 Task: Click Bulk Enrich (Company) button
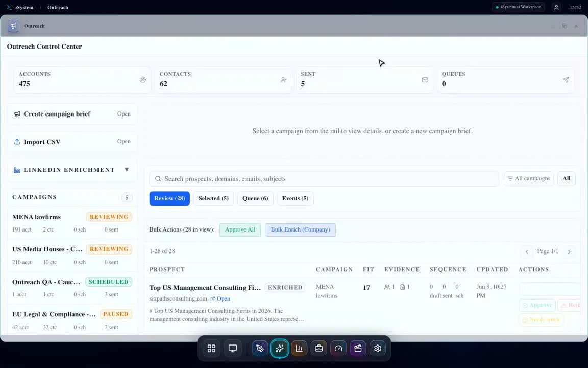pos(300,230)
